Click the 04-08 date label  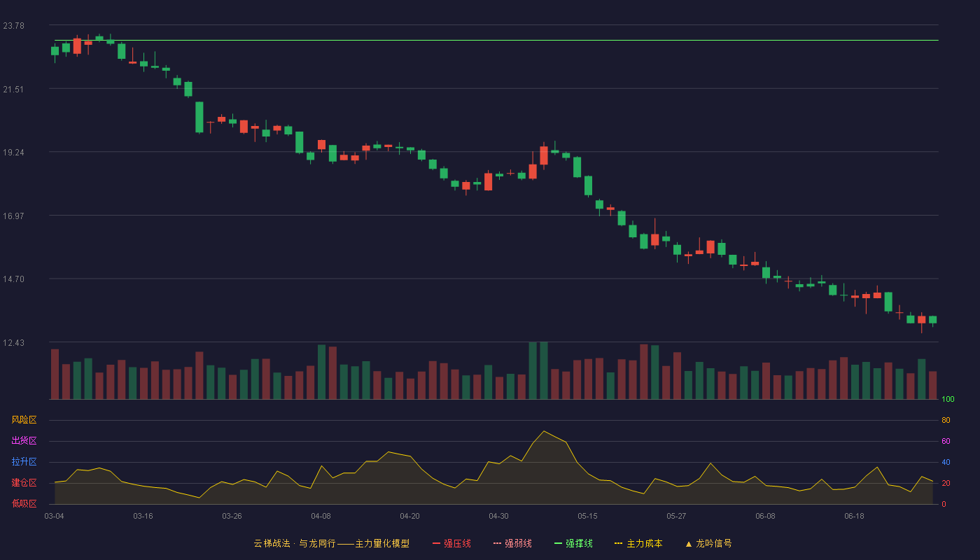point(321,516)
